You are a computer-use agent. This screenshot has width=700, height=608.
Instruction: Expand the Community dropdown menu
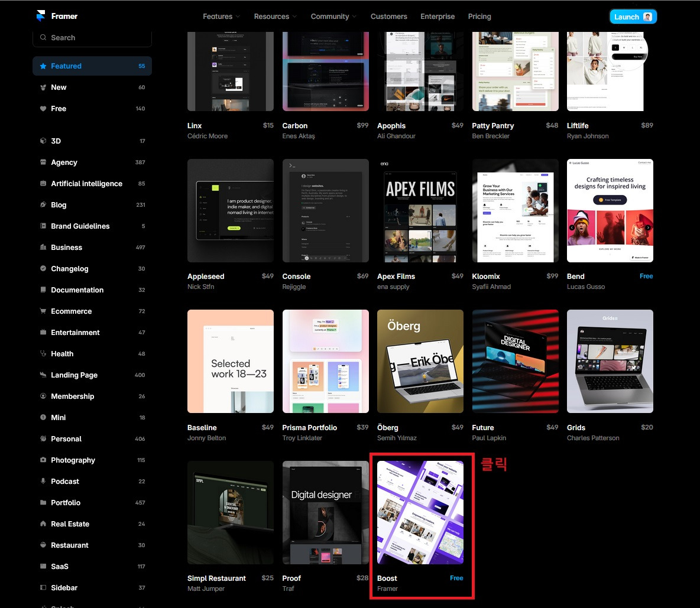[x=333, y=17]
